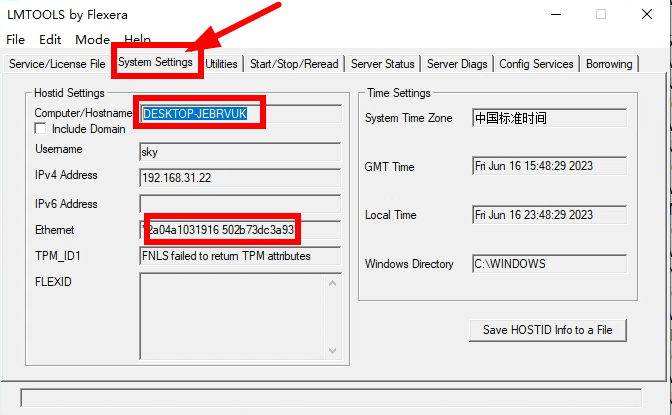Viewport: 672px width, 415px height.
Task: Switch to Service/License File tab
Action: coord(57,64)
